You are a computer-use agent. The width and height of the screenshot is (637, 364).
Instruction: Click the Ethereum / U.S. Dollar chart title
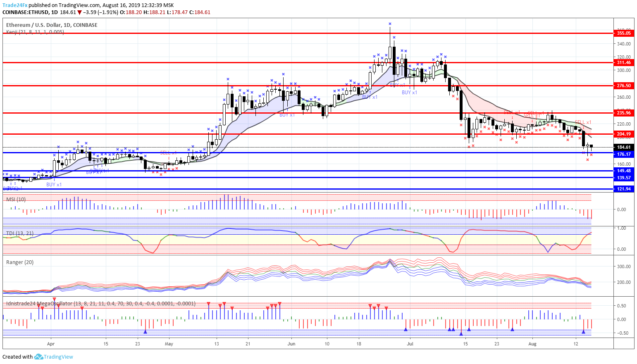(52, 25)
